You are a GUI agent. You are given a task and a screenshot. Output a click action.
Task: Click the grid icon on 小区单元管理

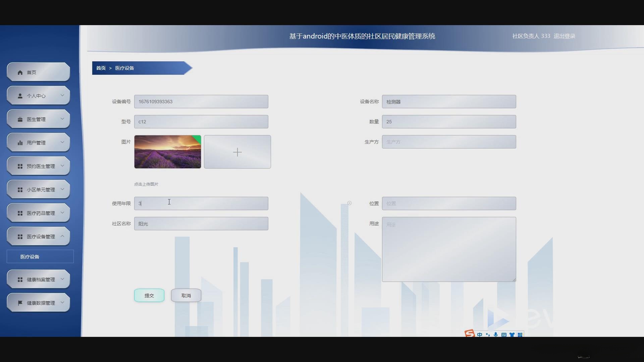pos(19,189)
